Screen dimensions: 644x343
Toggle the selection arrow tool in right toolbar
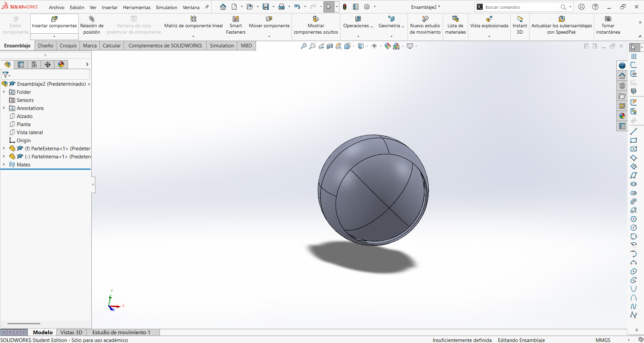point(634,47)
